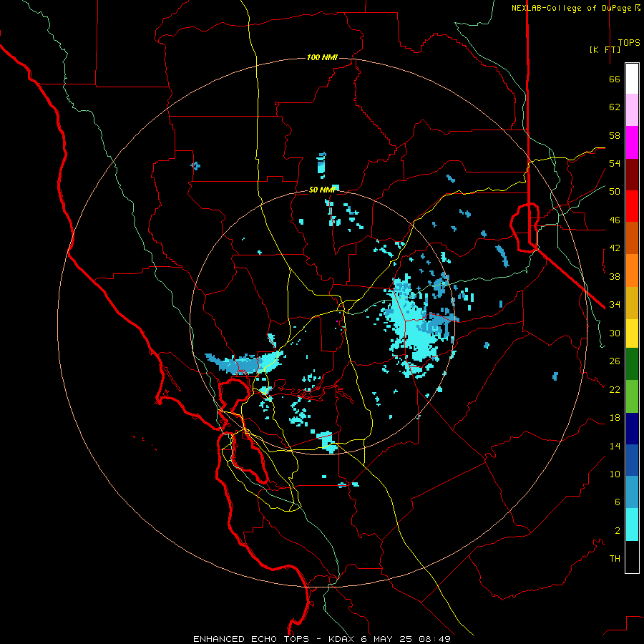This screenshot has width=644, height=644.
Task: Click the 46 legend value
Action: 615,220
